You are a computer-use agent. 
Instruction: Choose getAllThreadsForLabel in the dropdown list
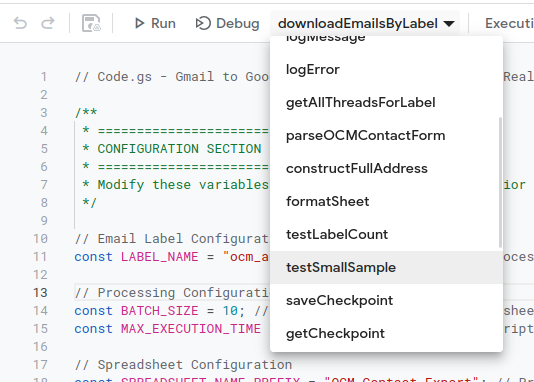[x=386, y=102]
